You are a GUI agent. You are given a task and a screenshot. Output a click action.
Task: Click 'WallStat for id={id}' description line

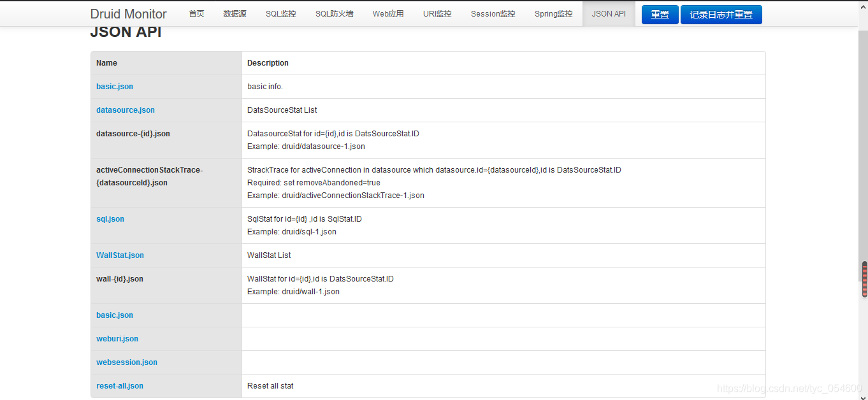(321, 279)
